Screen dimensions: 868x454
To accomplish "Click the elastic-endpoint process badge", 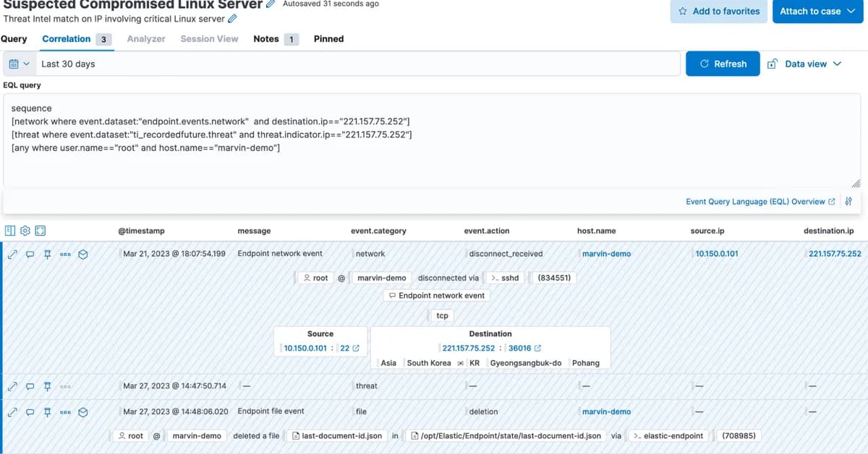I will pyautogui.click(x=668, y=436).
